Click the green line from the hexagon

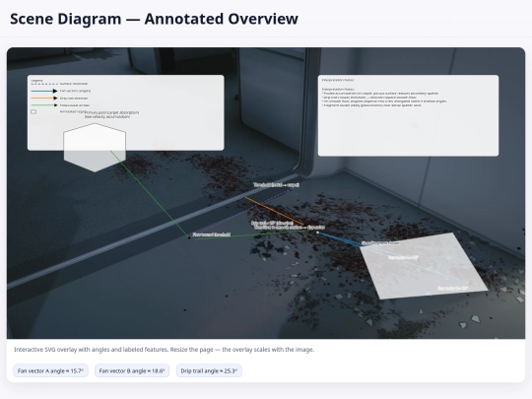150,194
